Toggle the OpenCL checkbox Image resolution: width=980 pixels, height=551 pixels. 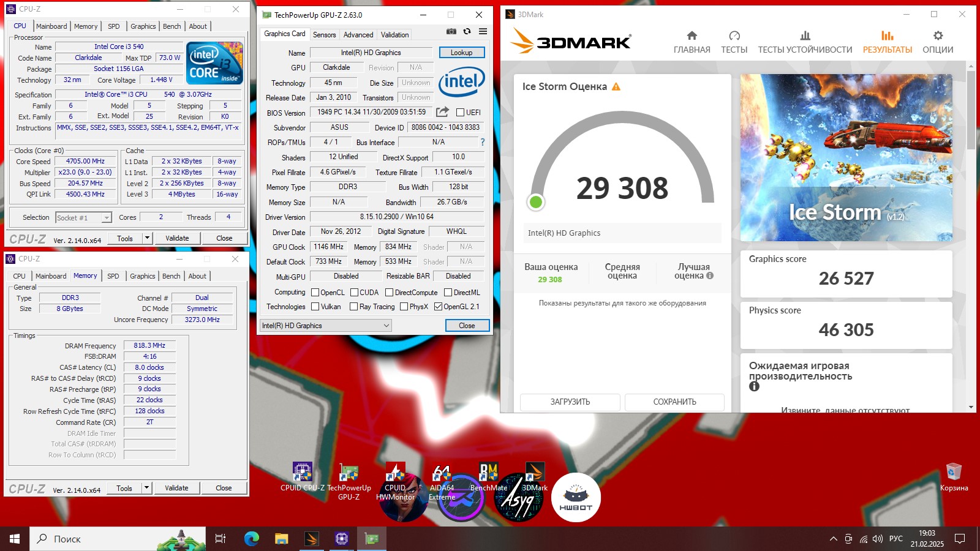(x=315, y=293)
